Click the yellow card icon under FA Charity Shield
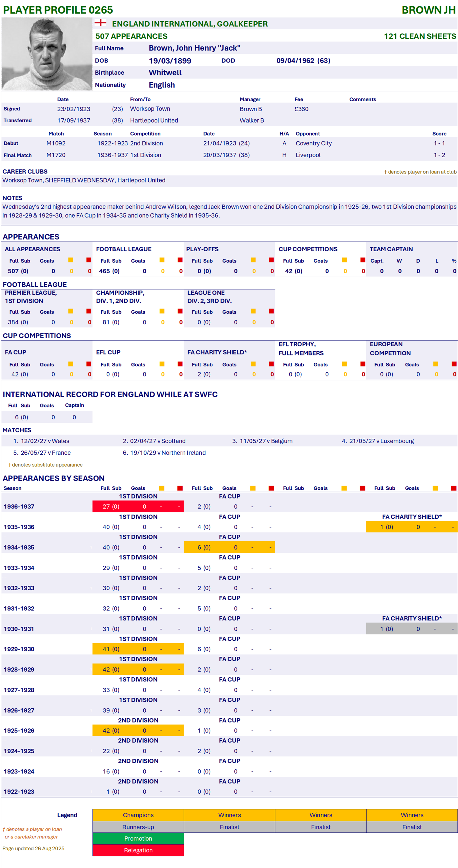The image size is (458, 868). (x=253, y=364)
